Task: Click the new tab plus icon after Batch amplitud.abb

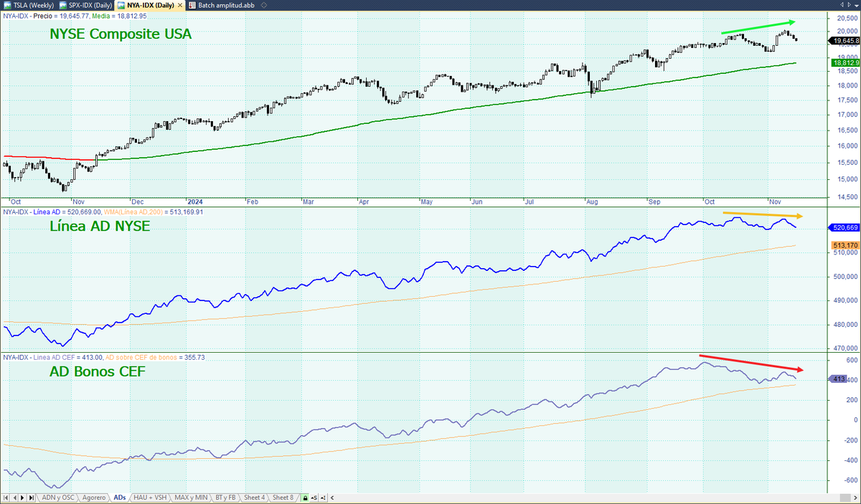Action: [263, 5]
